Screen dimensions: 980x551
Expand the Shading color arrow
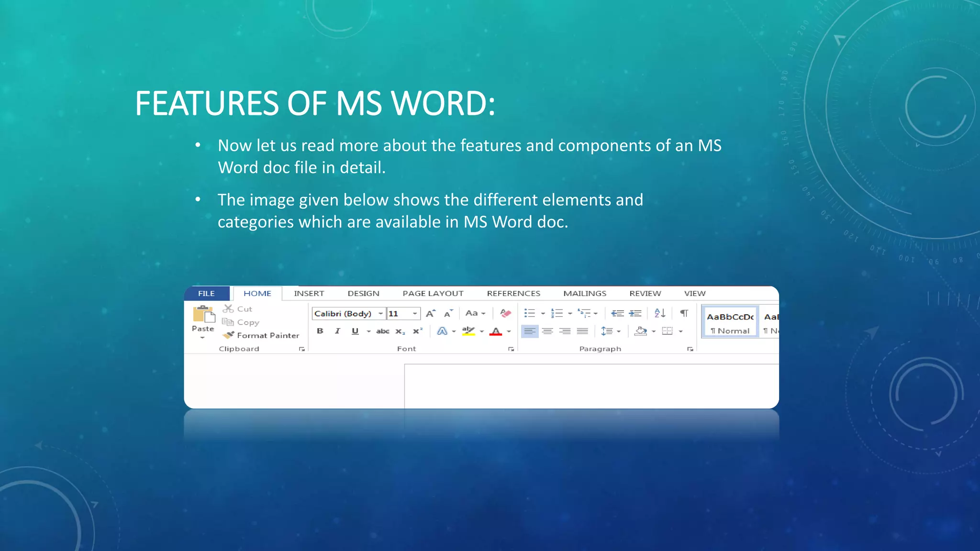coord(654,331)
